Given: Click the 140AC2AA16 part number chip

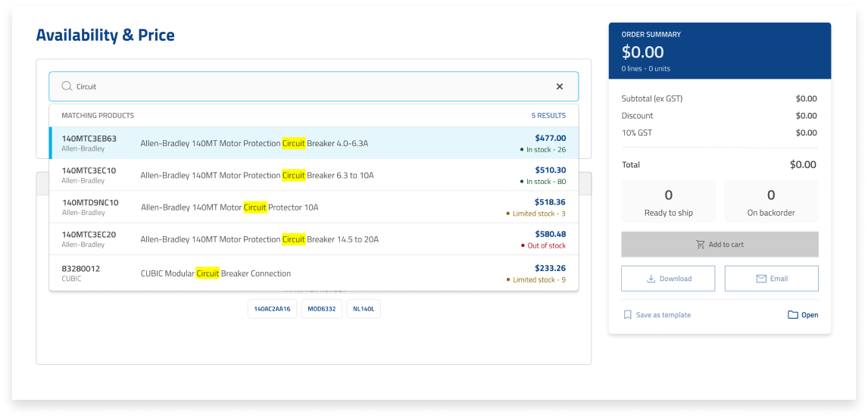Looking at the screenshot, I should tap(273, 309).
